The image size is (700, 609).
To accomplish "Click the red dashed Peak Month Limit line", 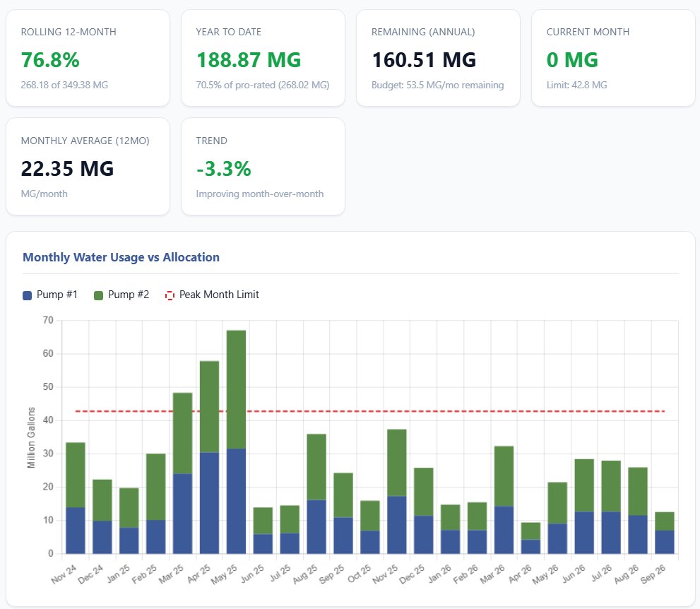I will tap(370, 410).
